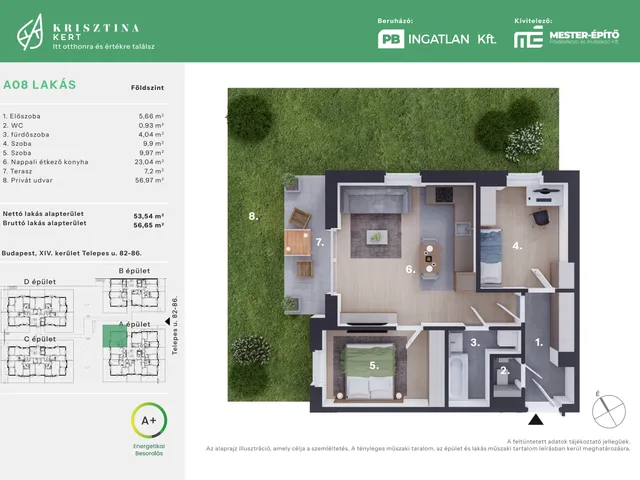The width and height of the screenshot is (640, 480).
Task: Click the A08 LAKÁS heading
Action: [x=40, y=85]
